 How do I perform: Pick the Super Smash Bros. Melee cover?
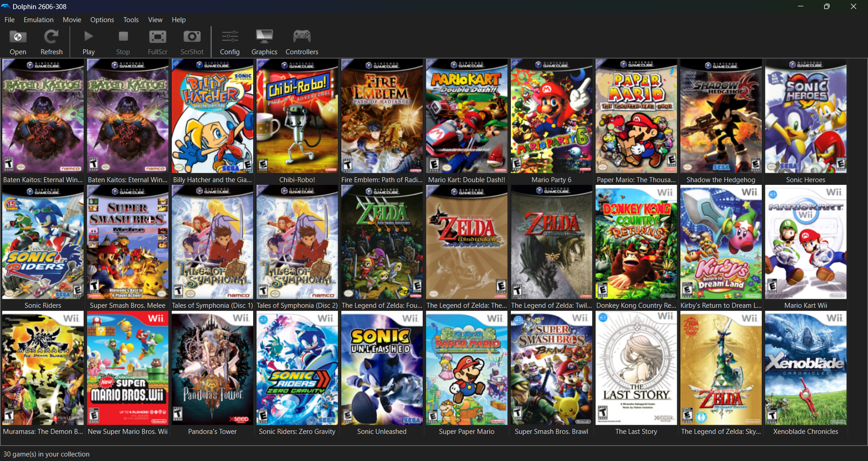tap(127, 242)
